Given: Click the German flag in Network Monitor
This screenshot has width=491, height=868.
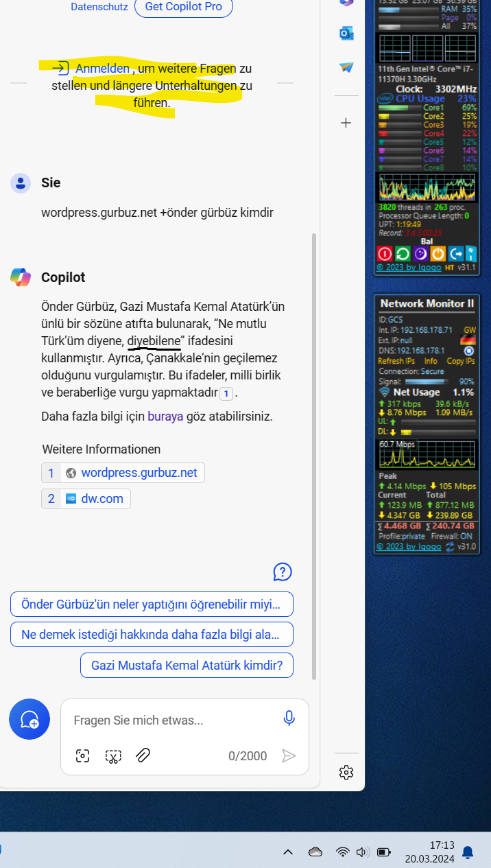Looking at the screenshot, I should point(469,340).
